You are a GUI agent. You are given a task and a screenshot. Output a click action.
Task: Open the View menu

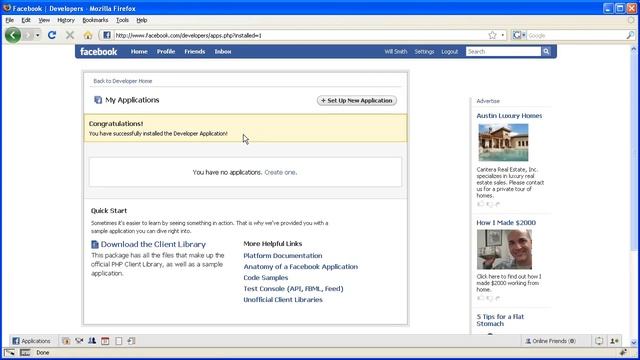(44, 20)
